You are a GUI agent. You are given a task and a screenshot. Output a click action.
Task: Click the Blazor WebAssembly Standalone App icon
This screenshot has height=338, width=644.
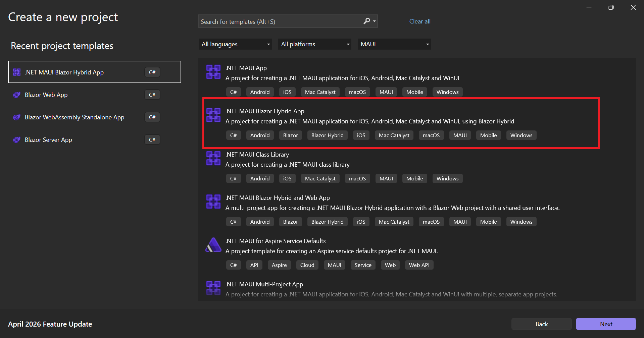point(17,117)
